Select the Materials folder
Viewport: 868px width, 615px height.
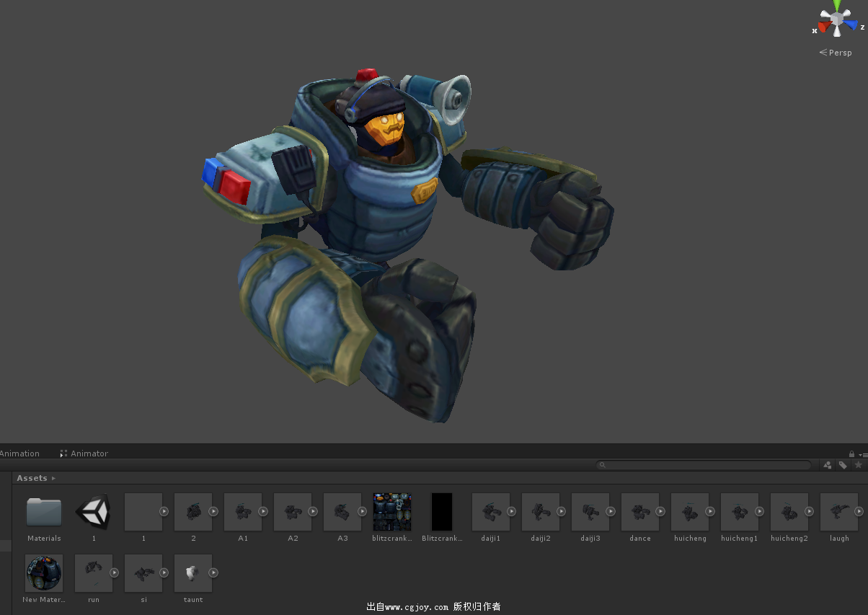(x=44, y=512)
